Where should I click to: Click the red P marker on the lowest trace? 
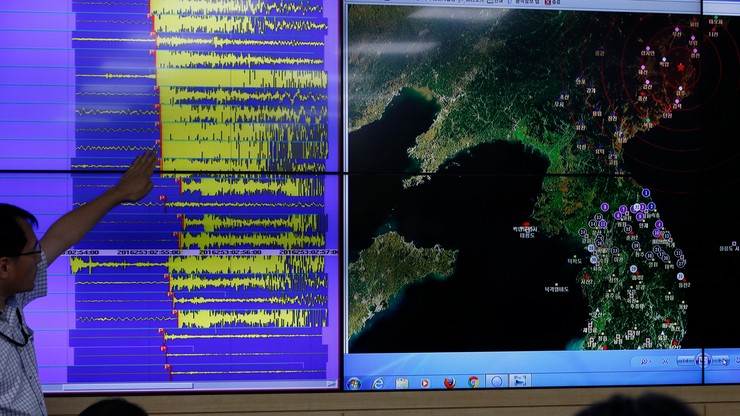(167, 367)
